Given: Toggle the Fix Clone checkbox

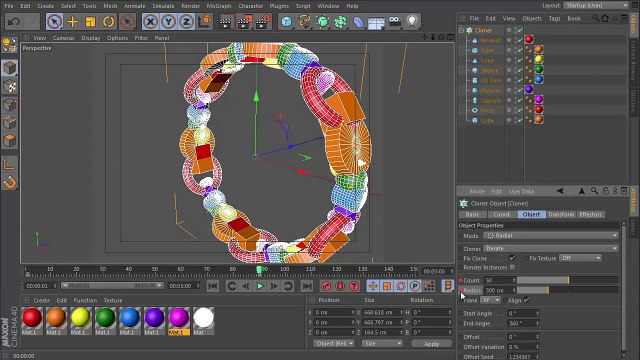Looking at the screenshot, I should click(512, 258).
